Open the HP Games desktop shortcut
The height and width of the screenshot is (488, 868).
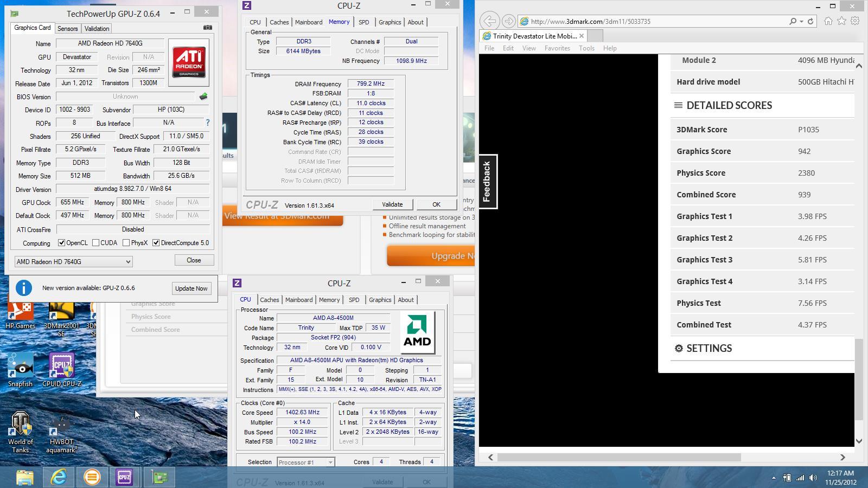click(21, 316)
